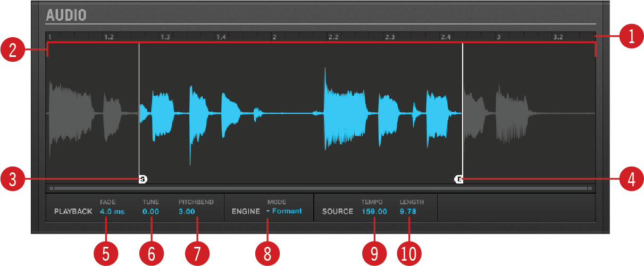The width and height of the screenshot is (644, 266).
Task: Click the Pitchbend value 3.00
Action: (187, 211)
